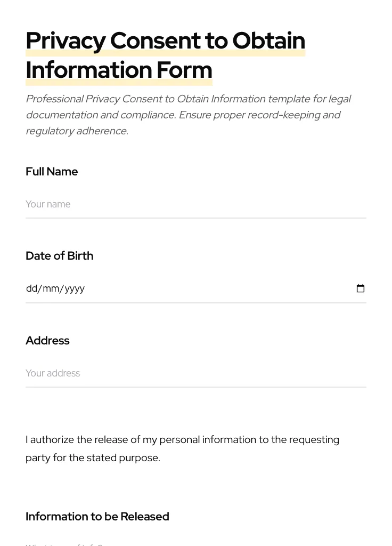Click the italic description paragraph
The image size is (392, 546).
point(189,114)
